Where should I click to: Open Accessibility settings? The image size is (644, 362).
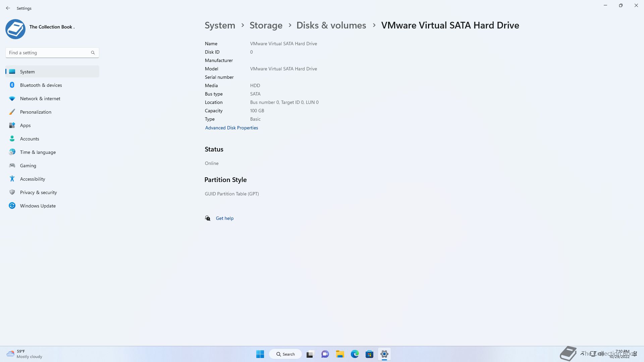pyautogui.click(x=52, y=179)
